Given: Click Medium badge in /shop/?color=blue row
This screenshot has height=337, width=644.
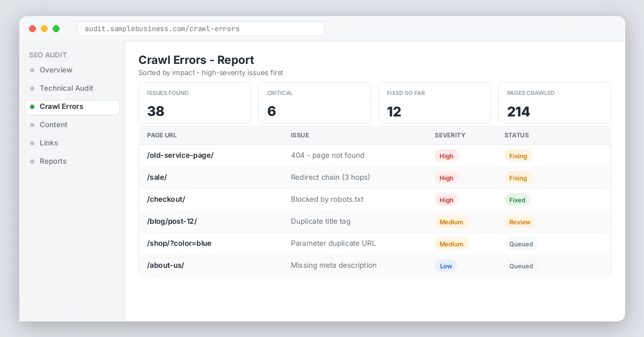Looking at the screenshot, I should pyautogui.click(x=451, y=244).
